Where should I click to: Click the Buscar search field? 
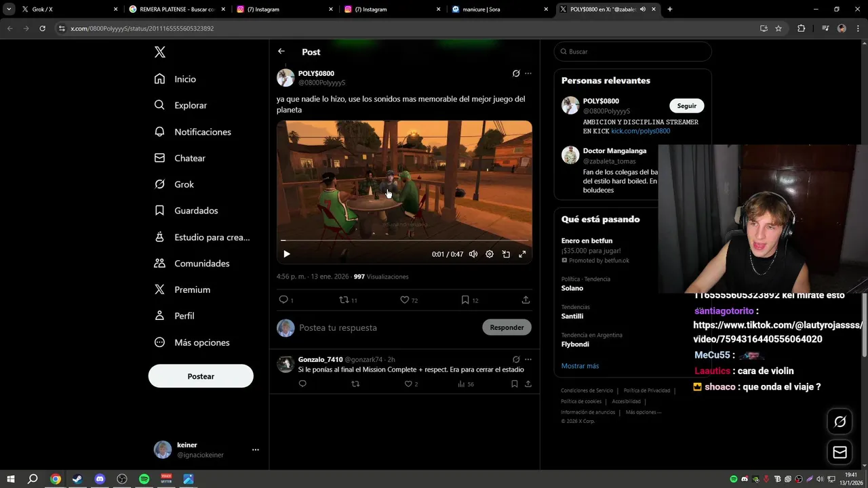(633, 52)
